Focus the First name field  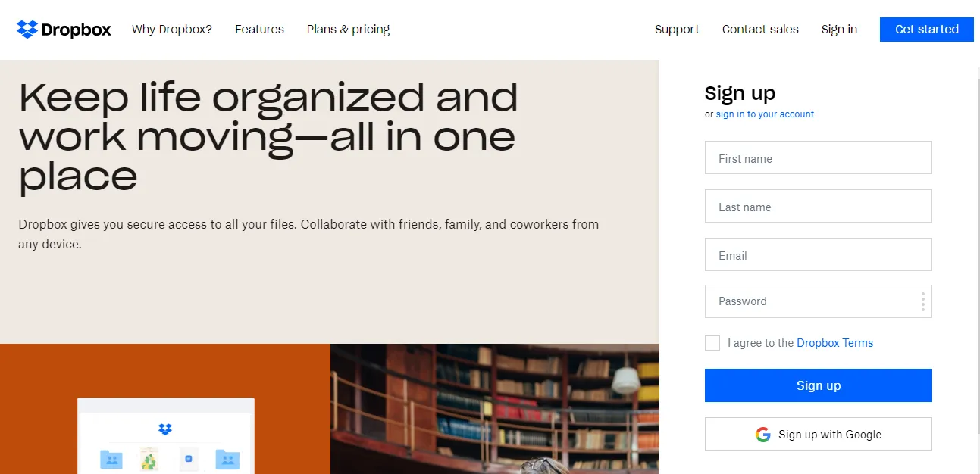coord(819,157)
